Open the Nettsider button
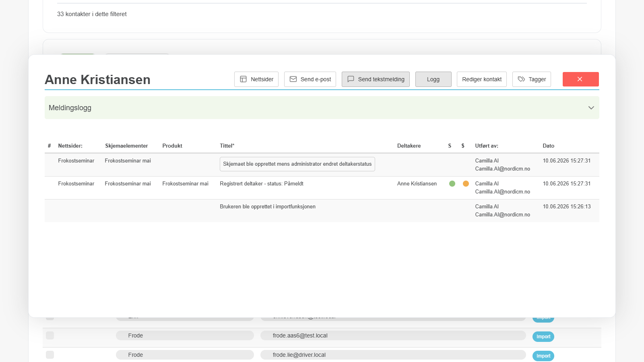 point(256,79)
